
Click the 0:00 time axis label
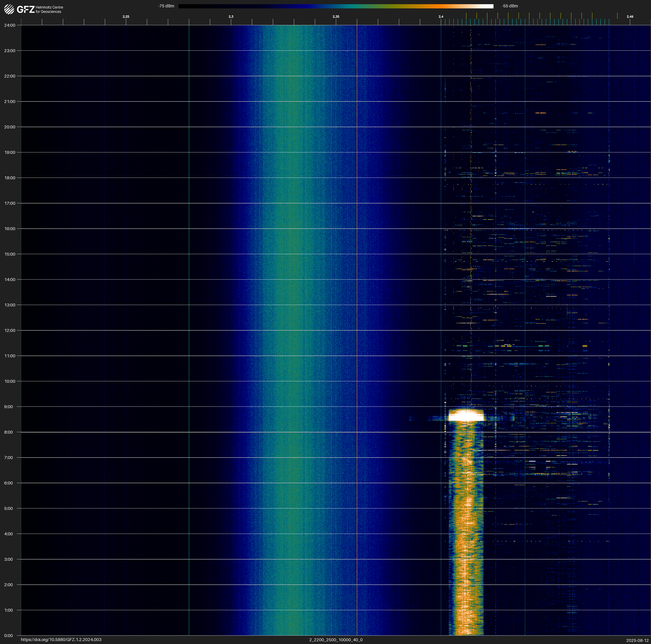tap(8, 636)
